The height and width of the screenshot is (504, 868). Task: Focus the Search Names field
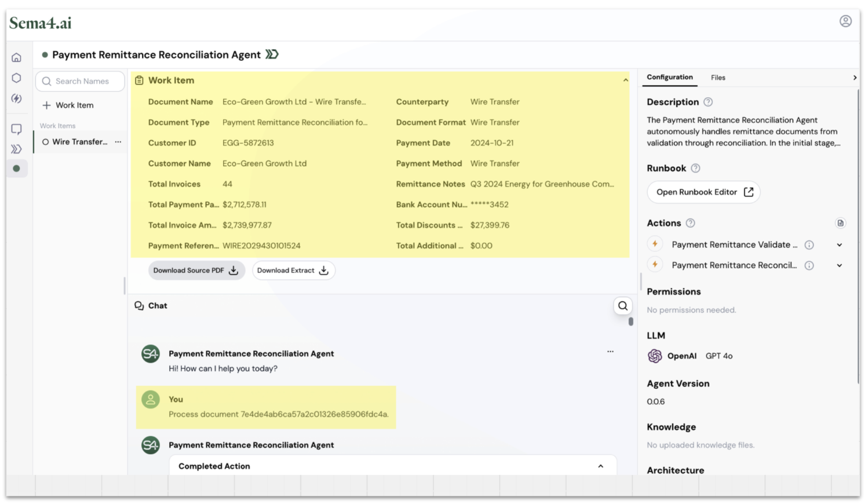[x=80, y=81]
